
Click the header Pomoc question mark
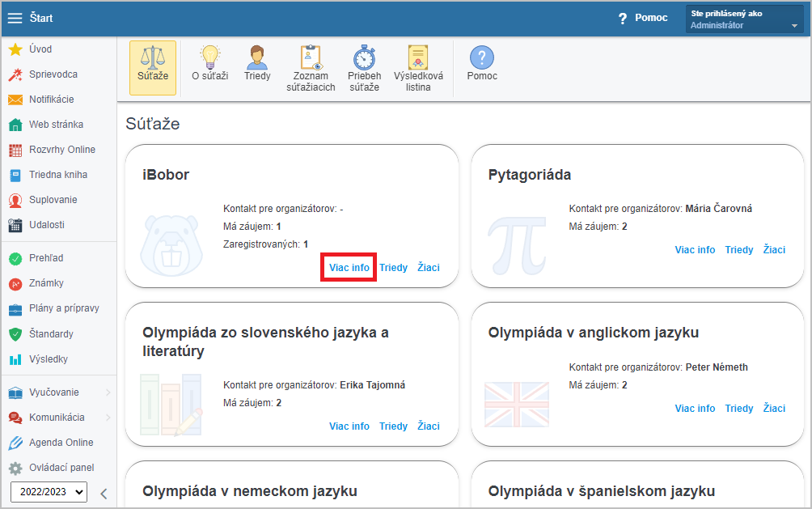[623, 19]
